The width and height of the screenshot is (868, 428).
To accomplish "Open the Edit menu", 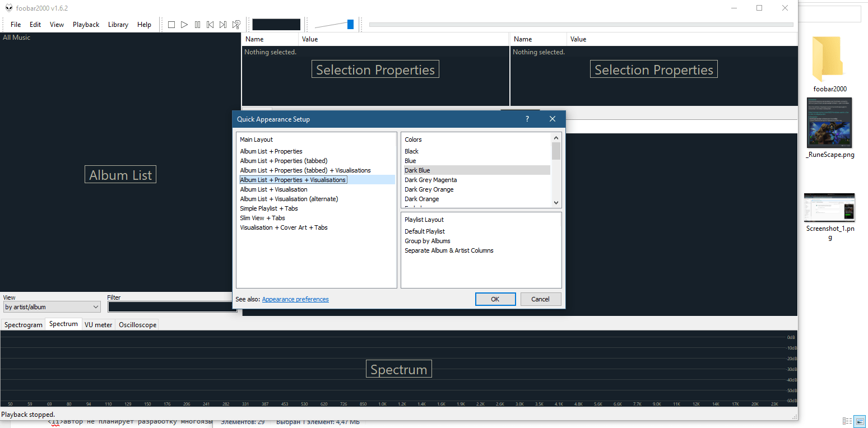I will [x=35, y=25].
